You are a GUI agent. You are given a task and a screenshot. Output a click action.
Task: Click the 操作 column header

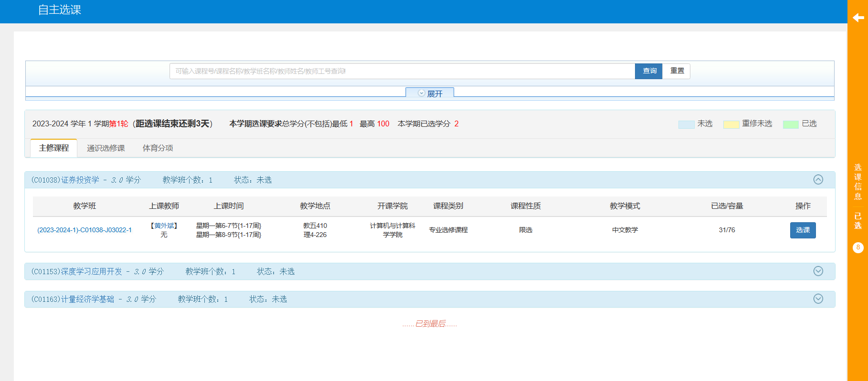click(x=803, y=206)
